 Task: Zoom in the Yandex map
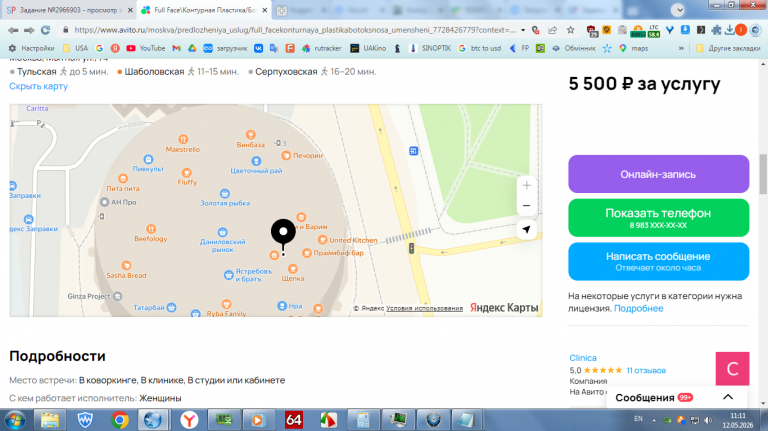[527, 185]
